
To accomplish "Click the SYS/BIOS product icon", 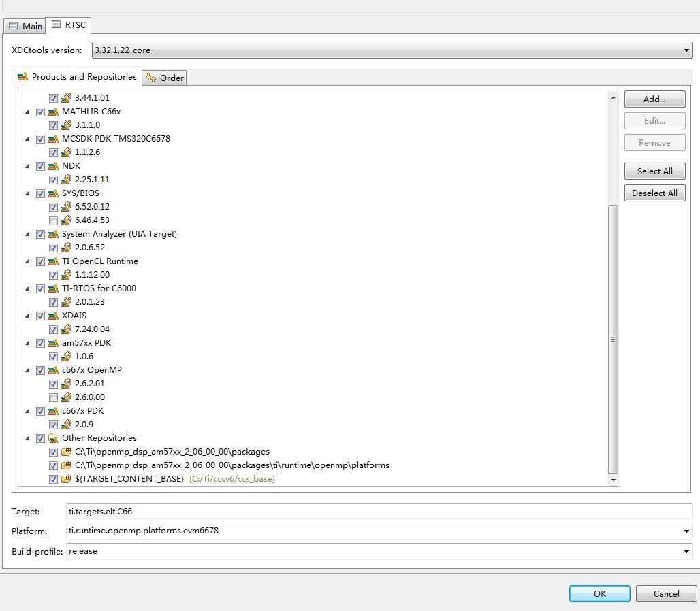I will (x=53, y=193).
